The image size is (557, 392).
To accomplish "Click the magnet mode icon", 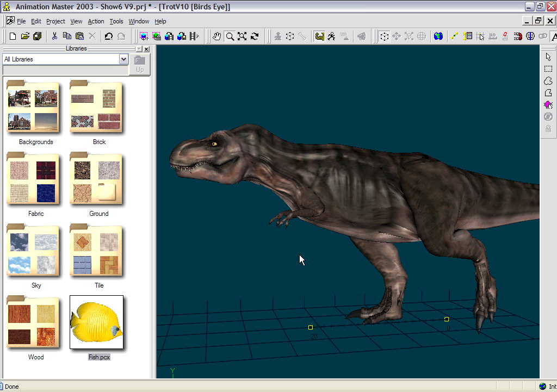I will click(517, 36).
